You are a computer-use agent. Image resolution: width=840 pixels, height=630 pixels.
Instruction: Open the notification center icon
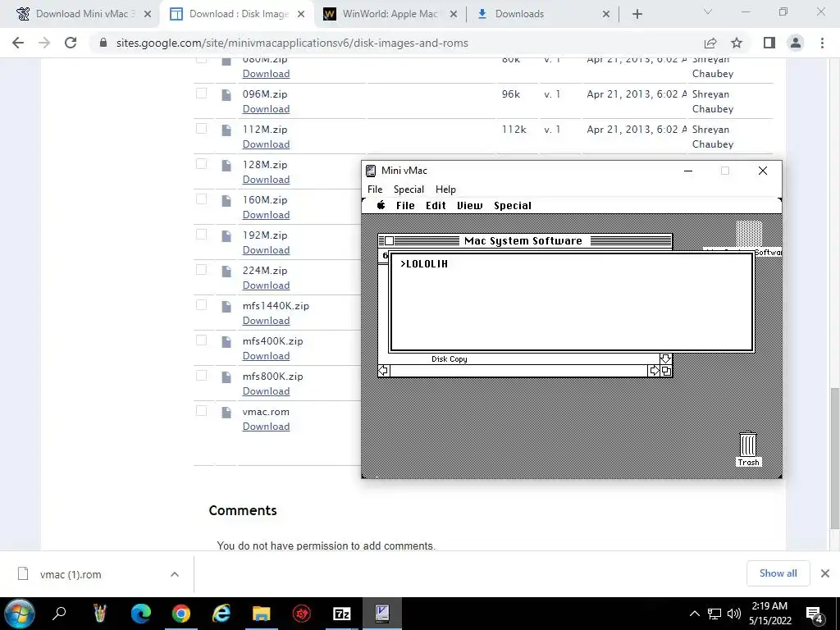point(815,614)
